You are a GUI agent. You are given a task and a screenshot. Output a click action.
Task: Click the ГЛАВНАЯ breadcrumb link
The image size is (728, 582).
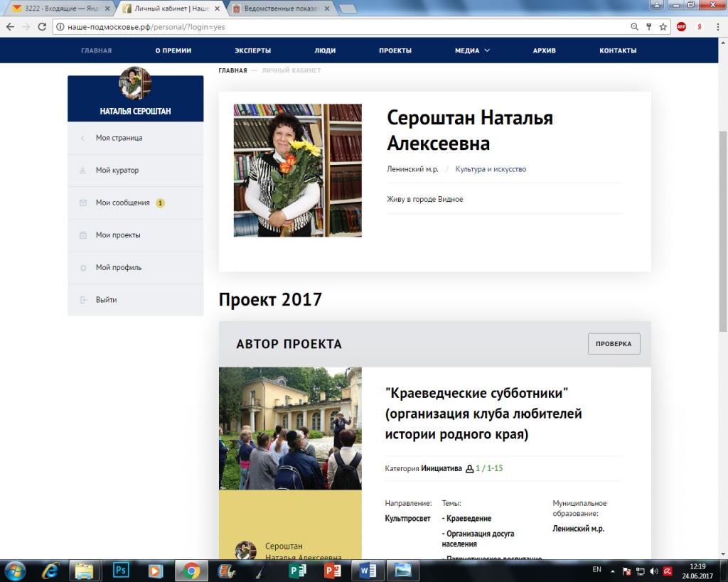click(232, 70)
